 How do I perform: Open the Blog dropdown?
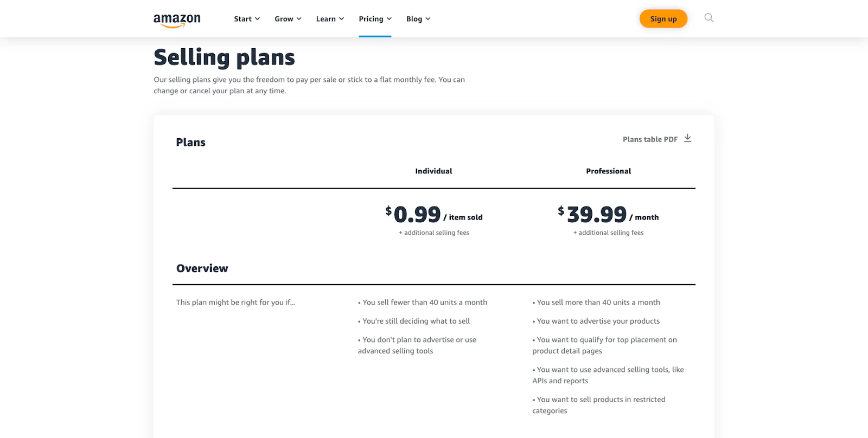427,18
